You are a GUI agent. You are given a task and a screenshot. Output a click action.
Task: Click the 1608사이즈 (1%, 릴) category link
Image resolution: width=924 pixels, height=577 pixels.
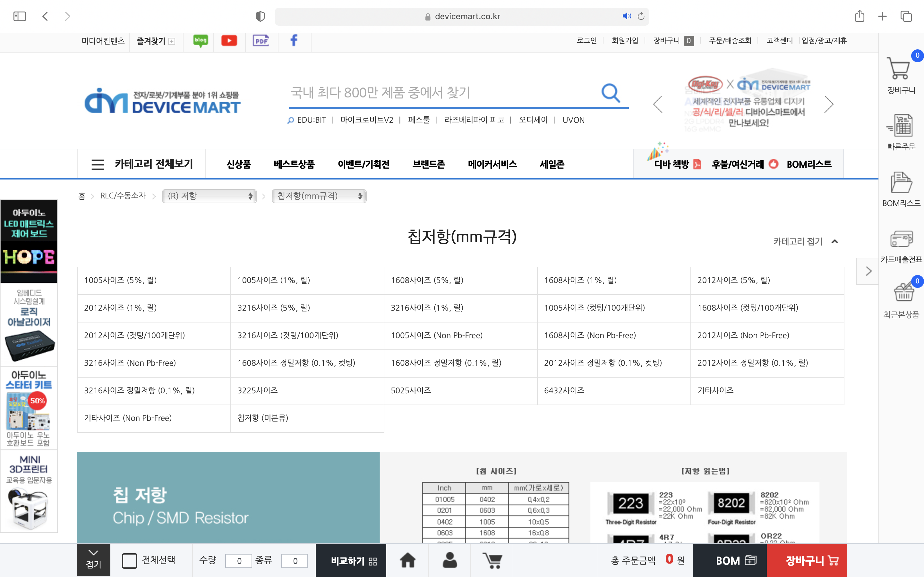580,280
